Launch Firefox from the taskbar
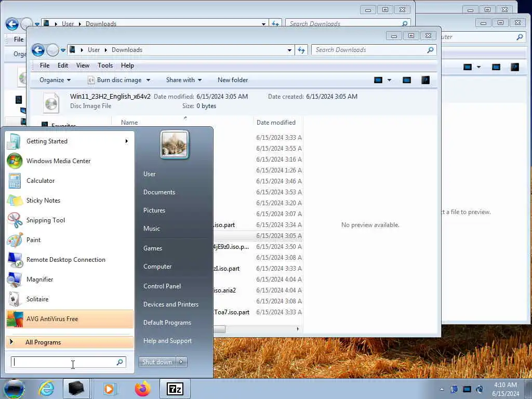Screen dimensions: 532x399 tap(142, 389)
